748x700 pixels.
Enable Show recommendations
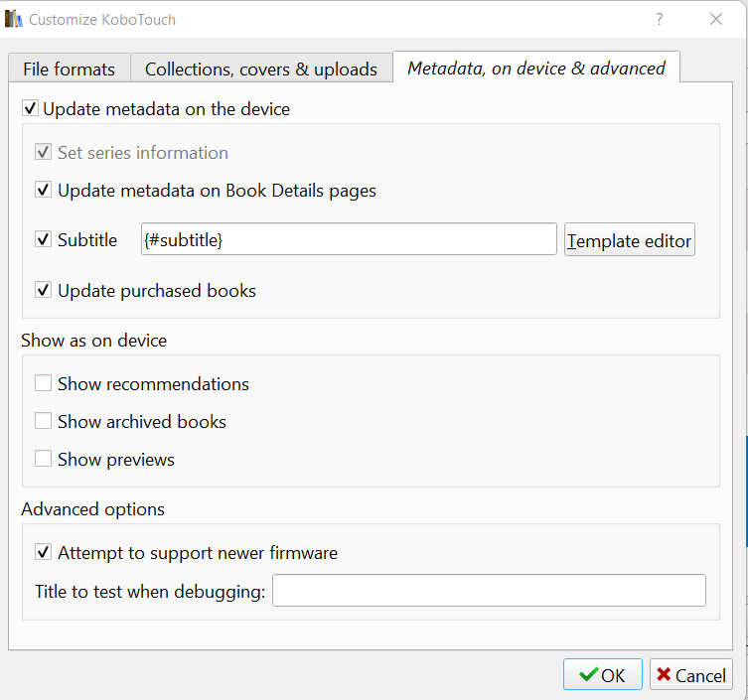[43, 383]
